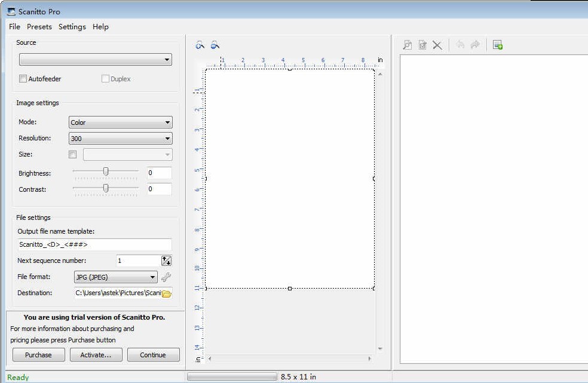Click the preview scroll right arrow
Screen dimensions: 588x383
click(x=370, y=359)
